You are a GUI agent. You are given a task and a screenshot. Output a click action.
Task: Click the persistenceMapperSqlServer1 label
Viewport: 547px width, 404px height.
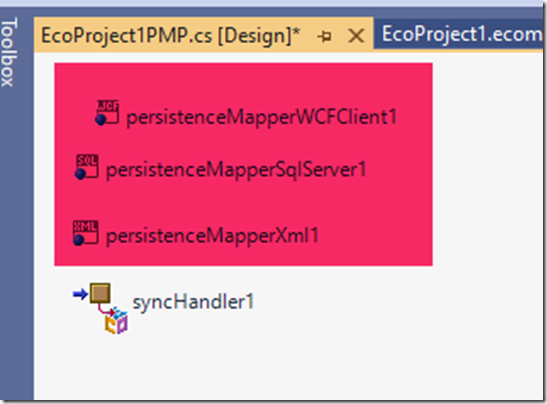pyautogui.click(x=236, y=170)
